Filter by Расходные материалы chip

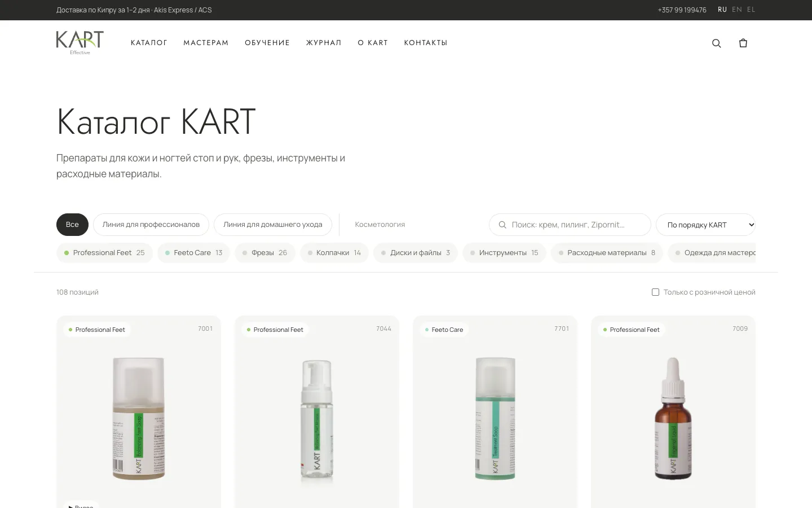coord(607,253)
